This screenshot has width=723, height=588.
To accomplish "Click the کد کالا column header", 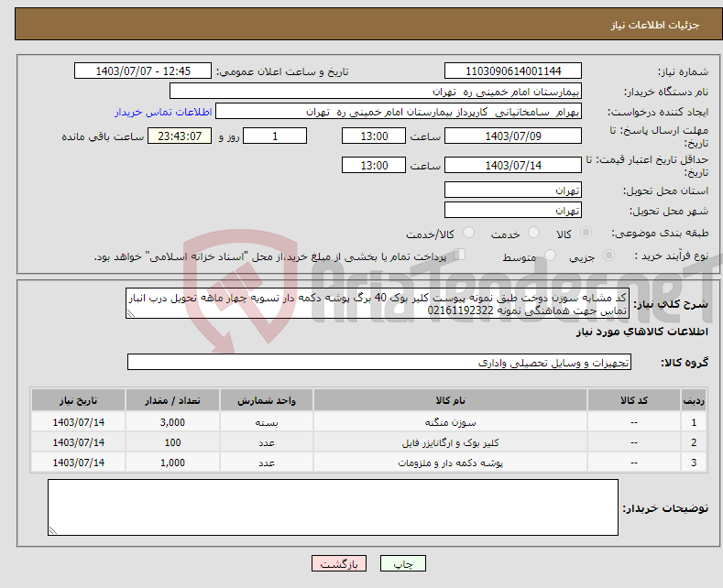I will 634,400.
